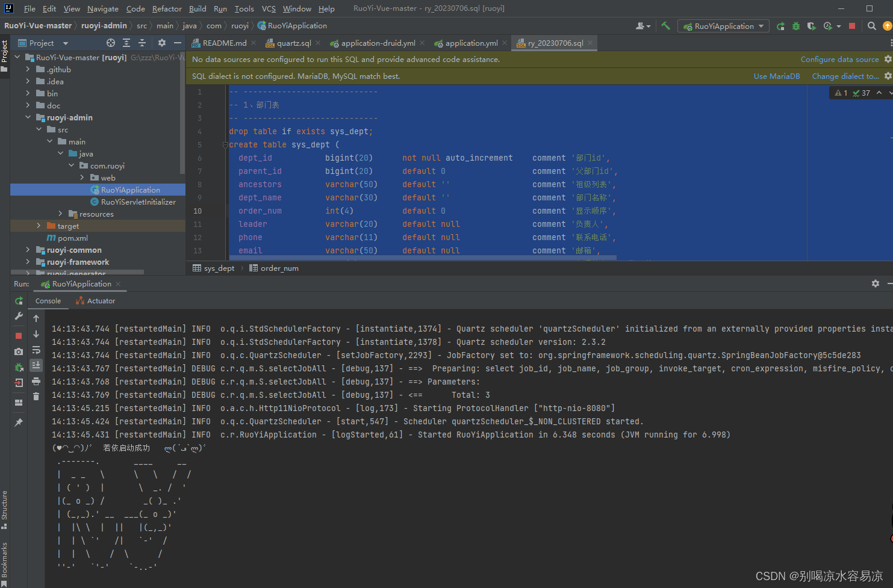
Task: Click Expand All in Project panel header
Action: click(126, 43)
